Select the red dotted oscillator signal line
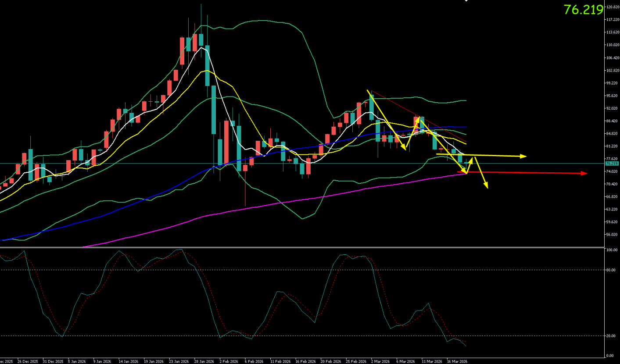This screenshot has width=620, height=364. 212,295
